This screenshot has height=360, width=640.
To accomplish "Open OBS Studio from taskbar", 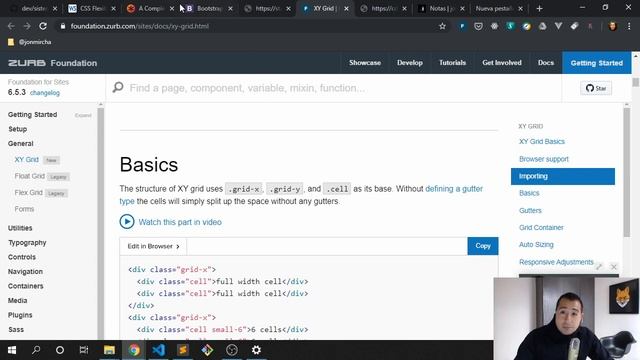I will [232, 350].
